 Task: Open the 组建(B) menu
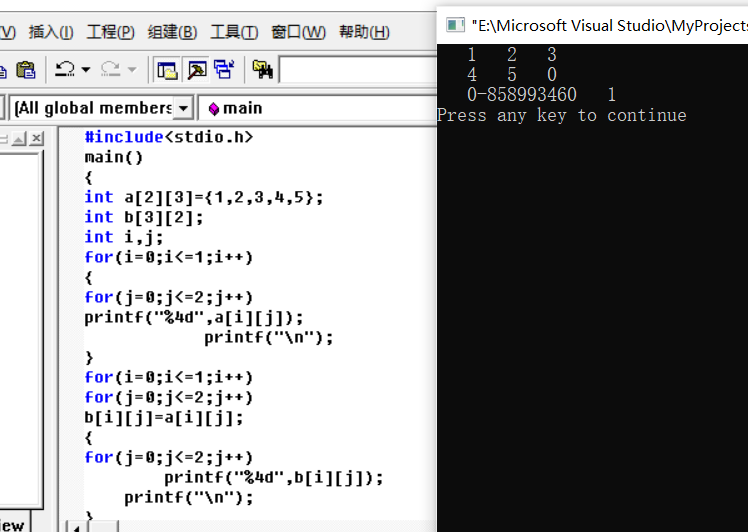tap(172, 32)
